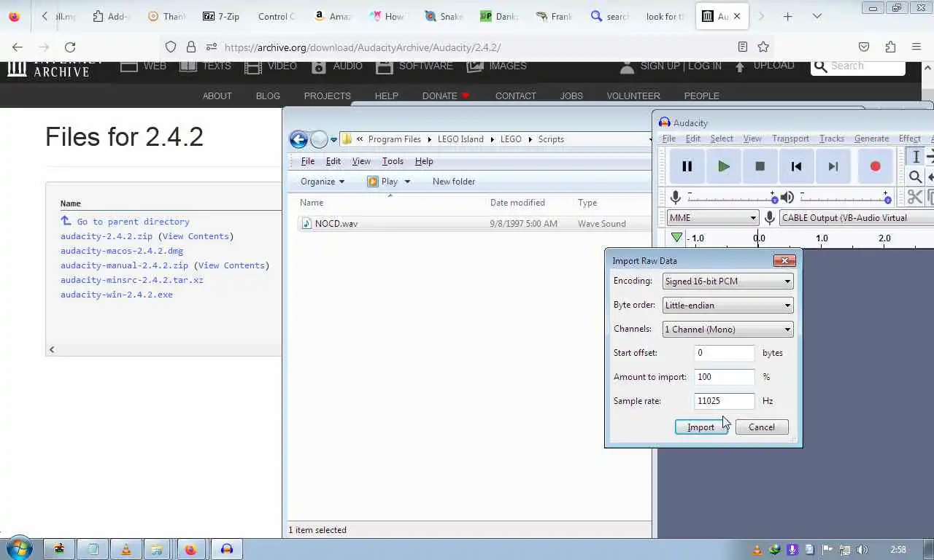934x560 pixels.
Task: Open the MME audio host dropdown
Action: click(x=712, y=217)
